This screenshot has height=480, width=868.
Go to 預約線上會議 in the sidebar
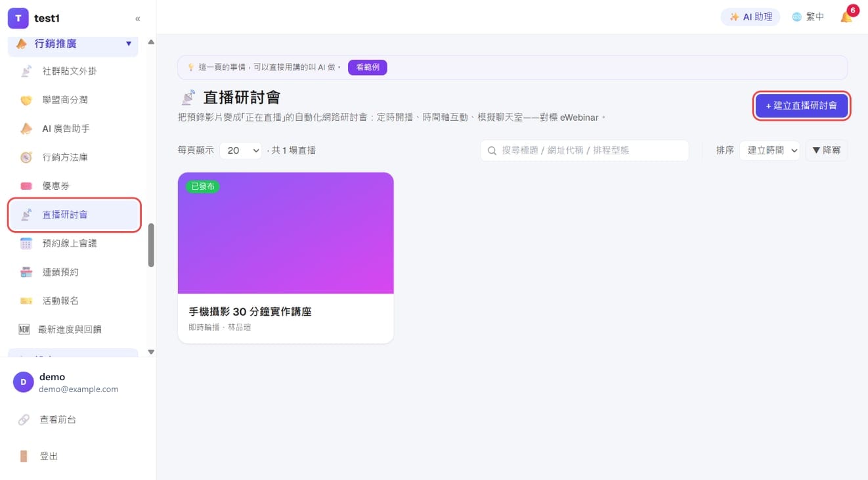pos(74,244)
